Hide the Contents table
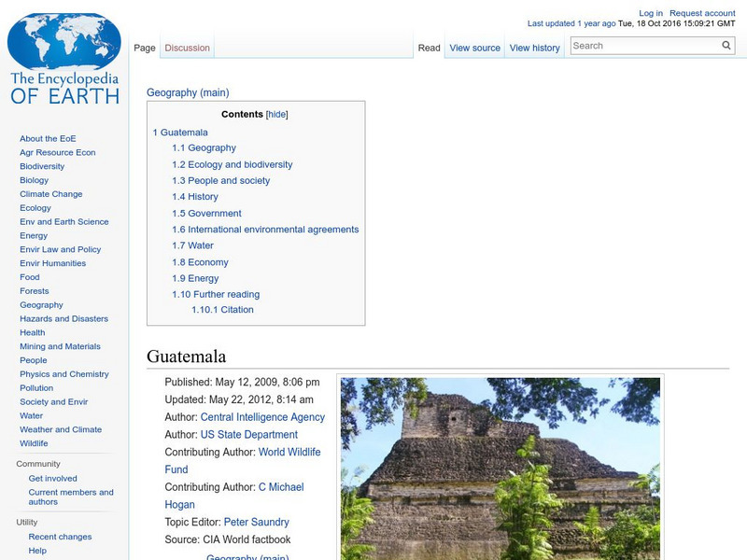The image size is (747, 560). click(276, 114)
